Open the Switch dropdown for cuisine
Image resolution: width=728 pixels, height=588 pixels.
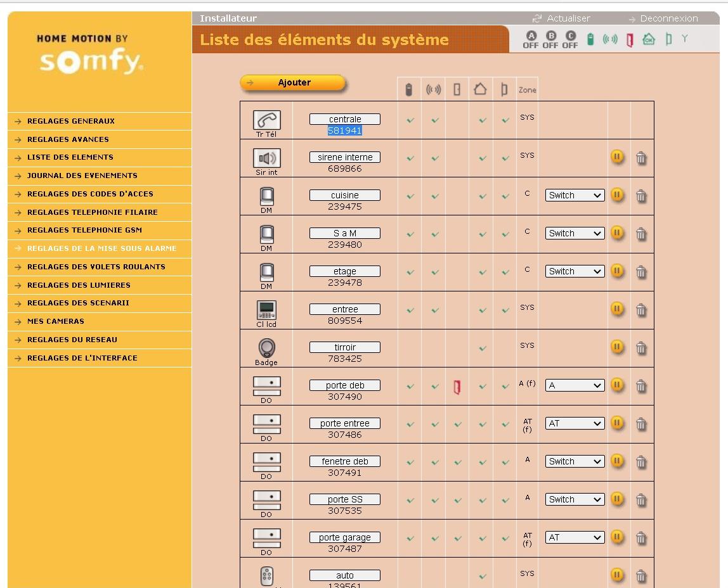pos(574,195)
